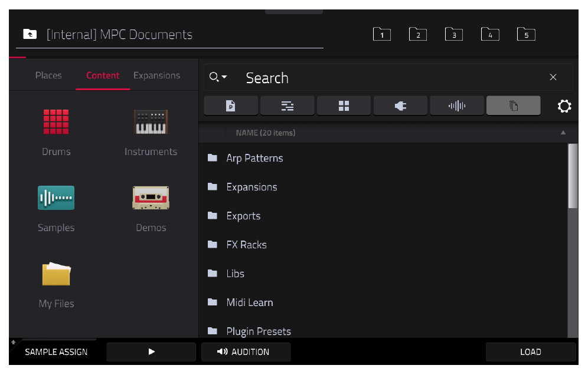Switch to the Expansions tab

157,75
